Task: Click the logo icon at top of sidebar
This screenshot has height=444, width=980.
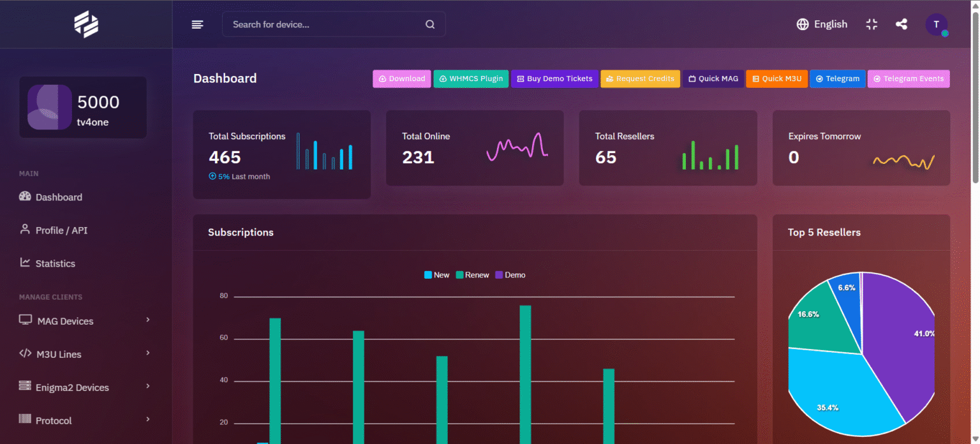Action: [86, 24]
